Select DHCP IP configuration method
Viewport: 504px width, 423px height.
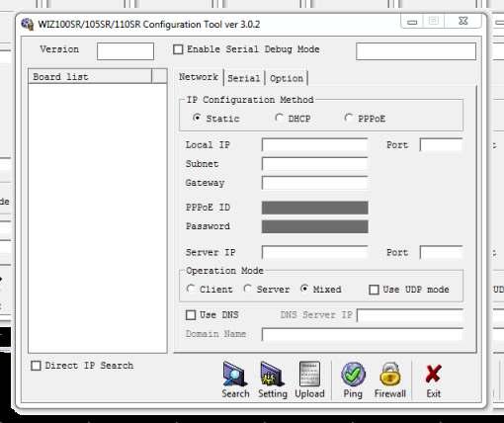[x=279, y=118]
